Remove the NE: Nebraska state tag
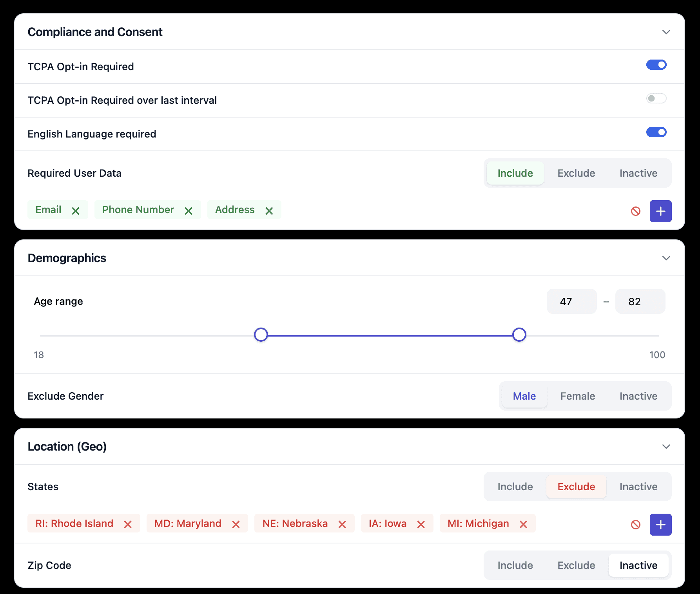Image resolution: width=700 pixels, height=594 pixels. 342,524
